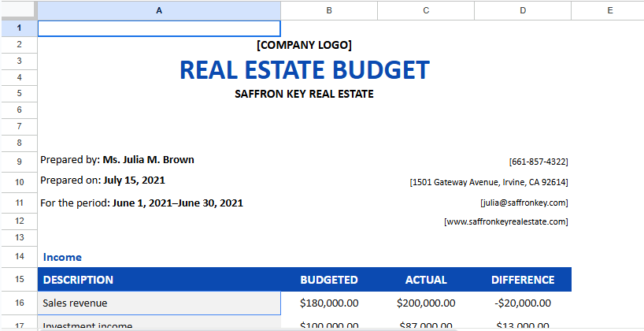This screenshot has width=644, height=331.
Task: Click the $200,000.00 actual sales revenue cell
Action: [x=425, y=303]
